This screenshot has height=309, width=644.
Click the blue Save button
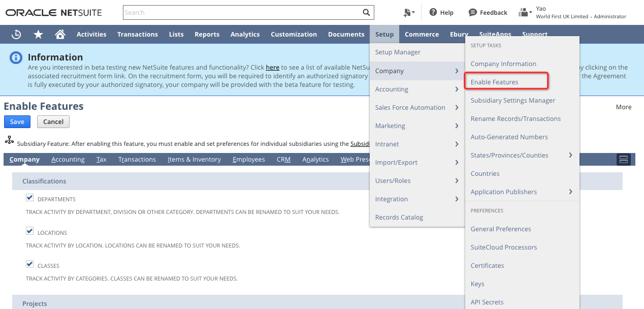(17, 122)
